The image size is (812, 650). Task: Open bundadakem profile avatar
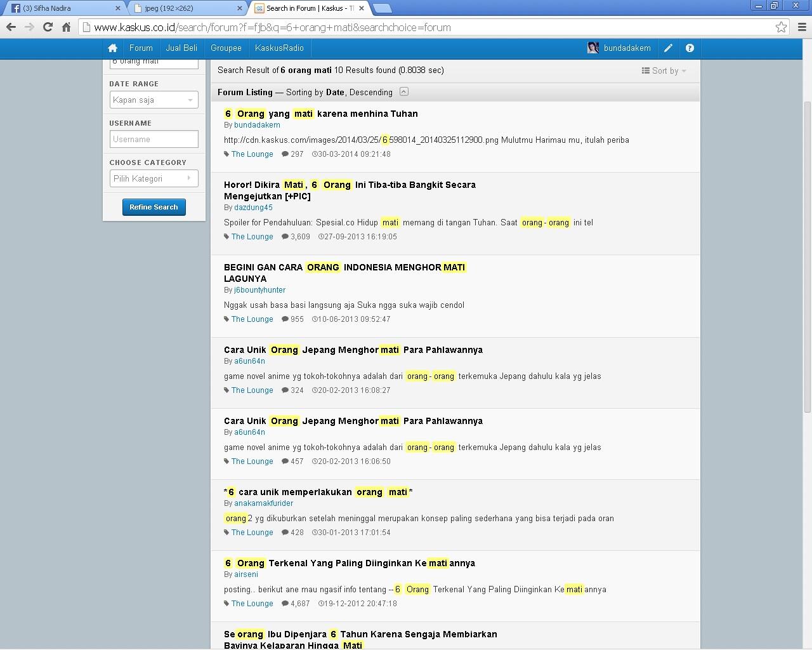tap(593, 48)
